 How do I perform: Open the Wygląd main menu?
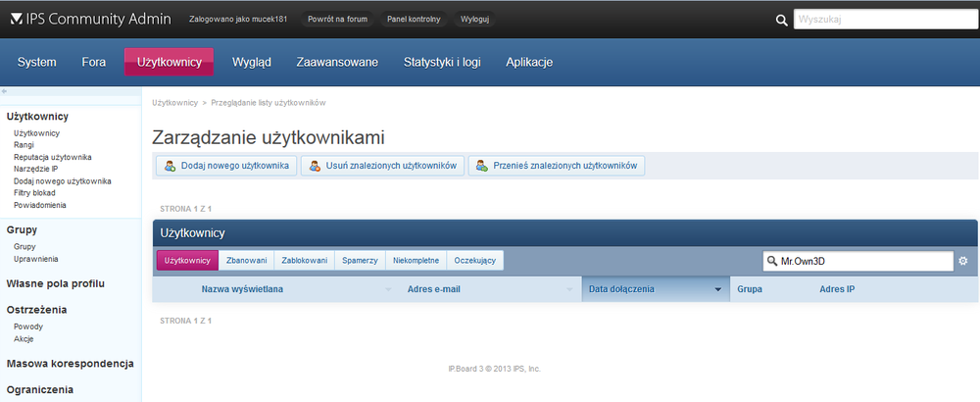tap(251, 63)
